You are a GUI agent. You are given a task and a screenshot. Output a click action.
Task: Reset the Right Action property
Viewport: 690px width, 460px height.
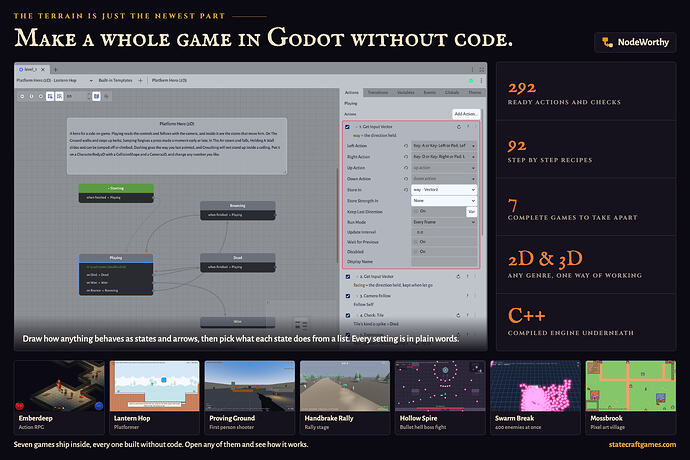[x=406, y=157]
